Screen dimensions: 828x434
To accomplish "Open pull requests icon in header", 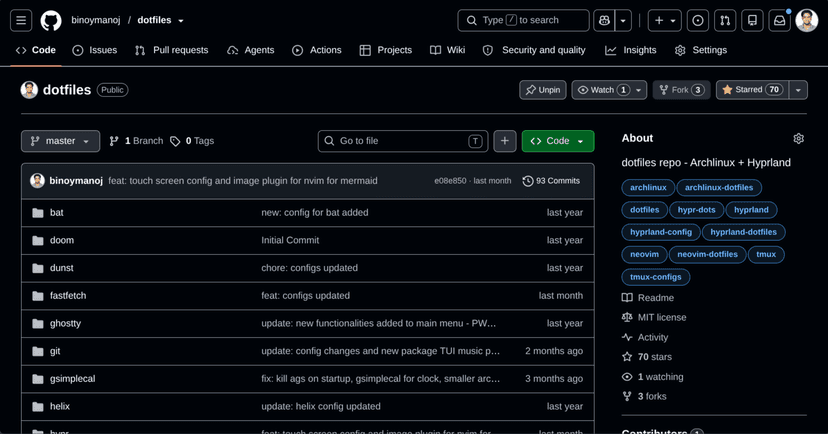I will 725,21.
